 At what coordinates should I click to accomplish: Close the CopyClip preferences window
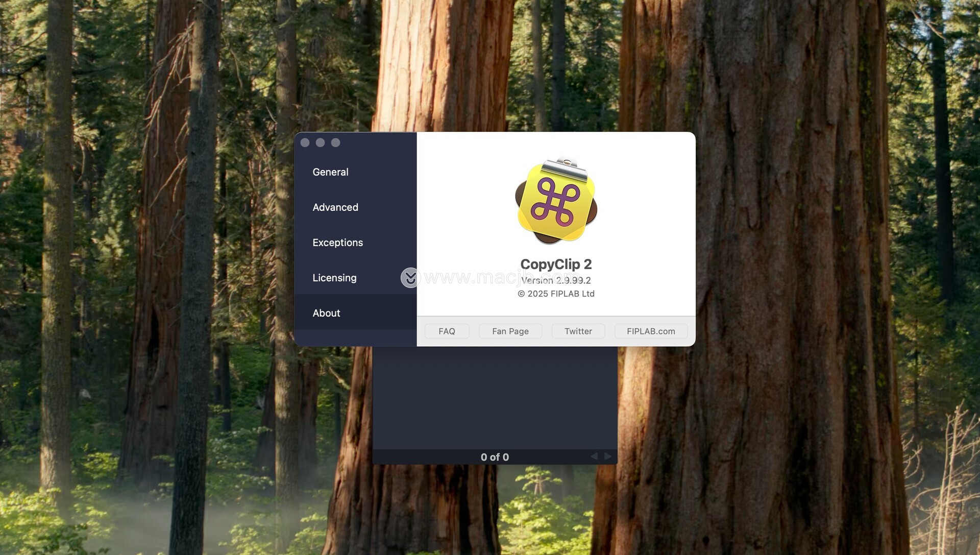(305, 142)
